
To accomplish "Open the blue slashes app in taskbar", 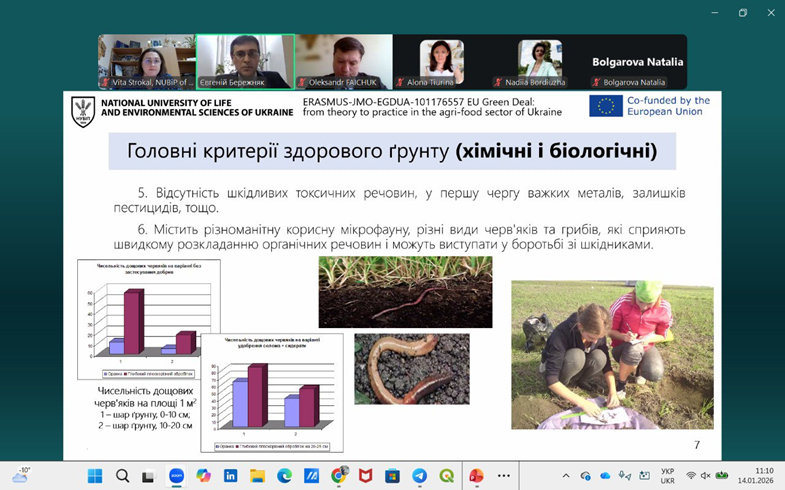I will pyautogui.click(x=311, y=475).
